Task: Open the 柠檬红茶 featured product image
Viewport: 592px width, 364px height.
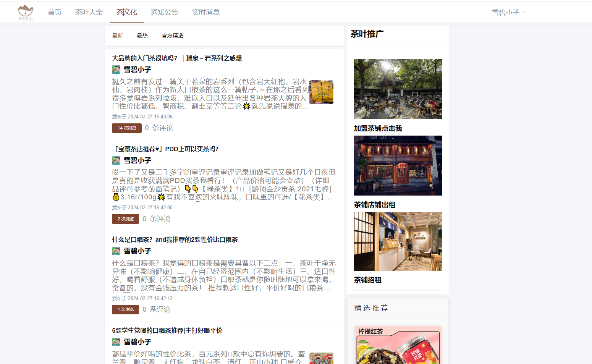Action: coord(398,345)
